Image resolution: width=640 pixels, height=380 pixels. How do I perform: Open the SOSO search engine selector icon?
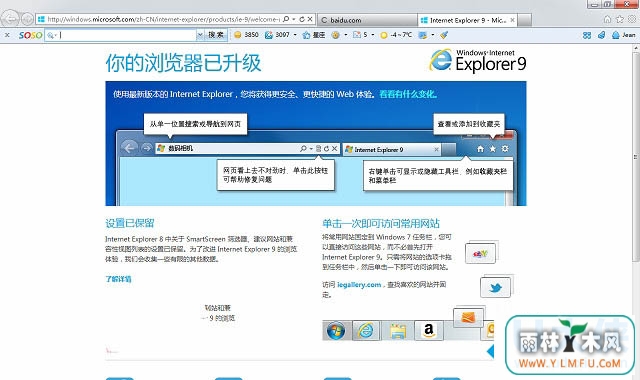51,36
